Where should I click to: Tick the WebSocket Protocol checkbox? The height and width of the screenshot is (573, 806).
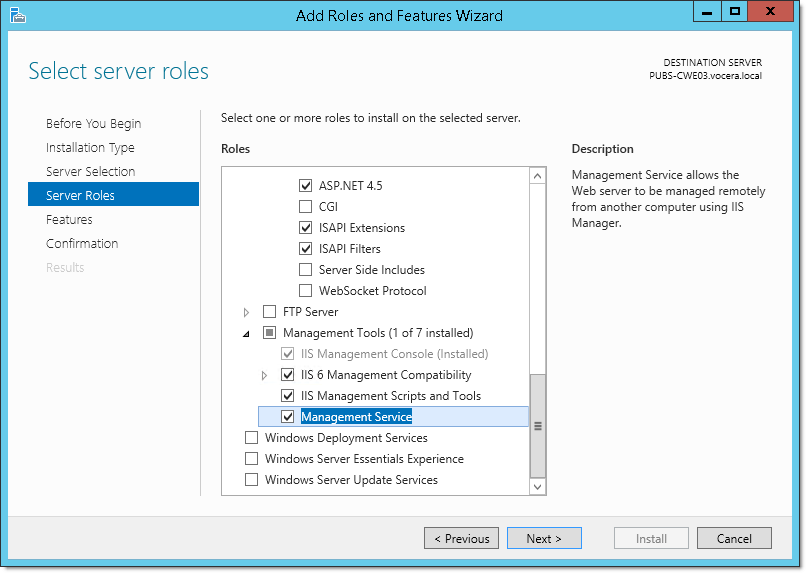(305, 291)
